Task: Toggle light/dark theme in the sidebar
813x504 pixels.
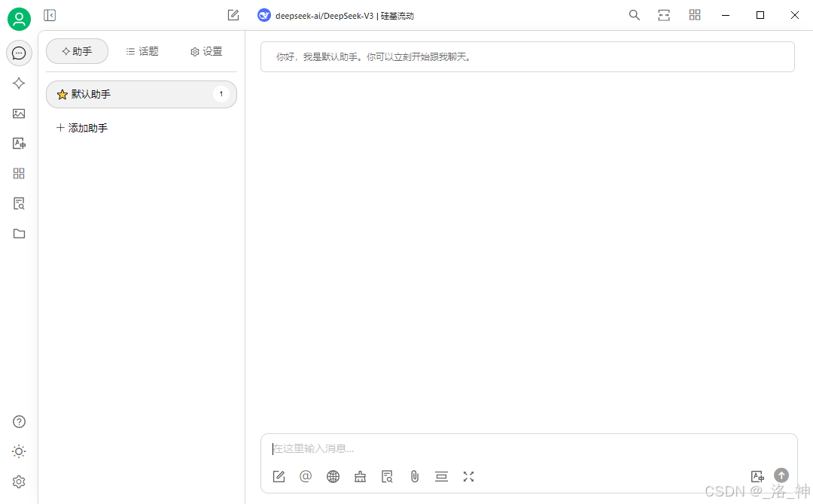Action: 19,451
